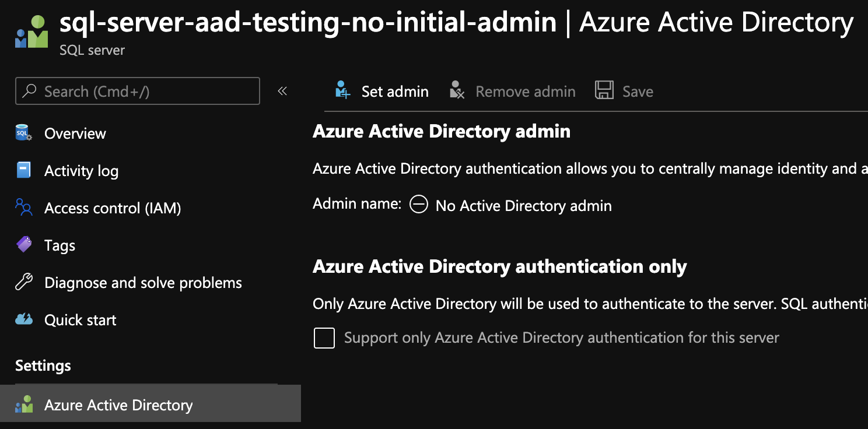
Task: Click the Save button label
Action: (638, 92)
